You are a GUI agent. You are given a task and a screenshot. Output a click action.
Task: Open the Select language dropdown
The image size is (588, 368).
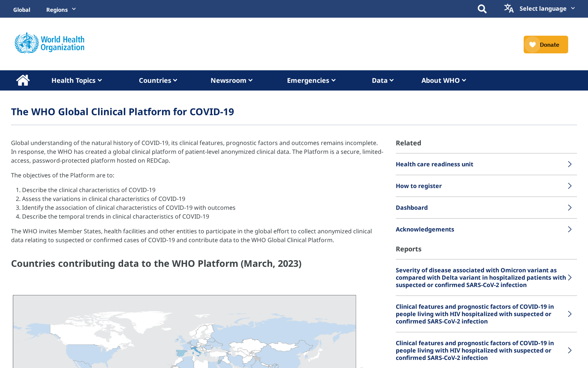coord(547,8)
